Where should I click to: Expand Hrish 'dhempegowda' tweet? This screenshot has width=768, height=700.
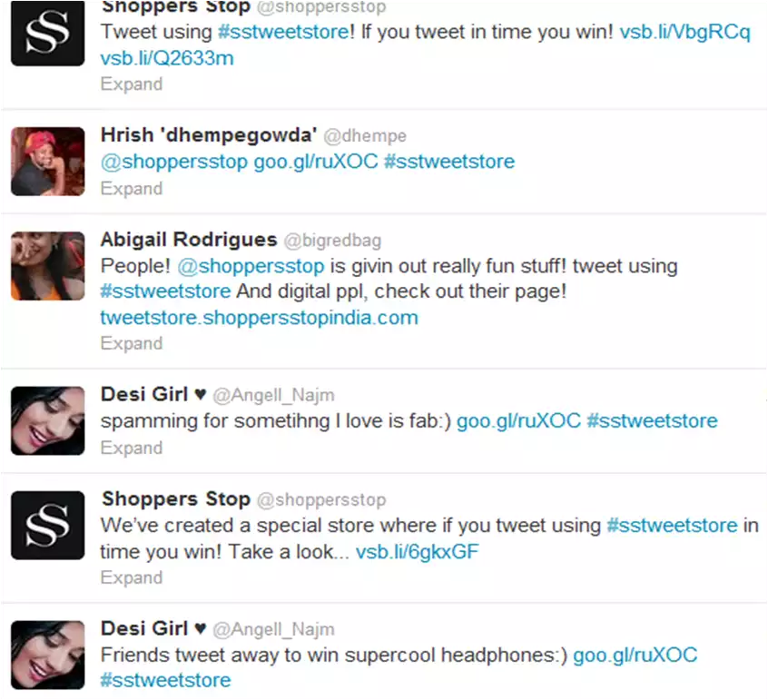click(132, 189)
